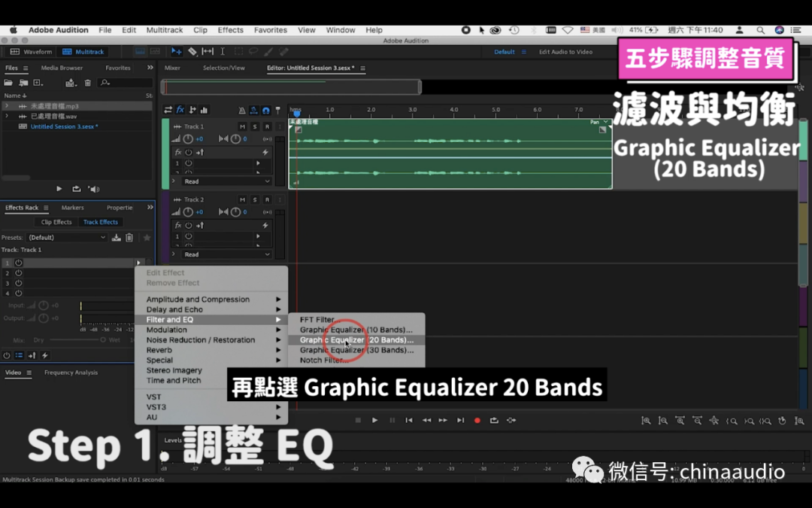
Task: Mute Track 2 with the M button
Action: click(242, 199)
